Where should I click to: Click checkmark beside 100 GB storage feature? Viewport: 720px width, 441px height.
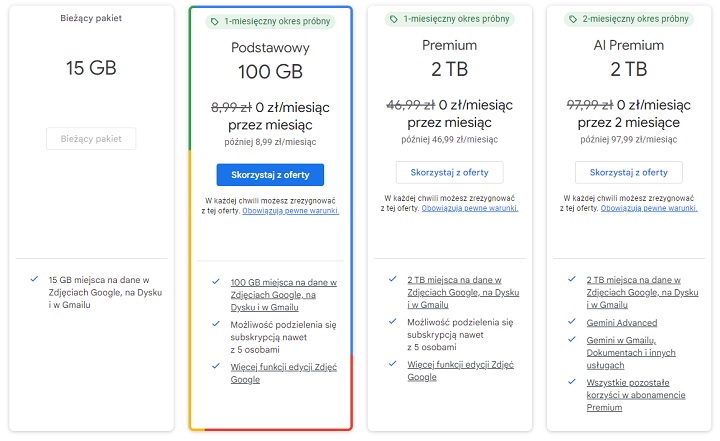pyautogui.click(x=216, y=282)
